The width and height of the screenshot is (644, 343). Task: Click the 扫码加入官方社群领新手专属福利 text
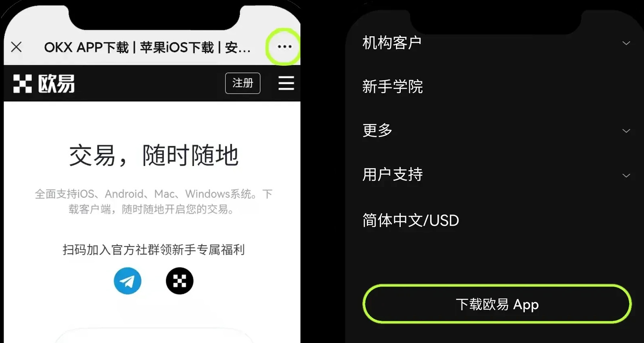click(154, 250)
